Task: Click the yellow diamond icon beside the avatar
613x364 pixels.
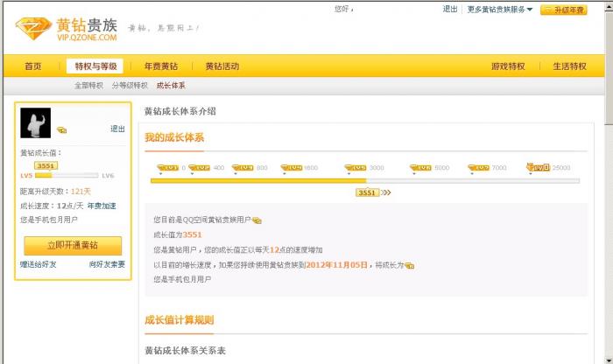Action: (62, 130)
